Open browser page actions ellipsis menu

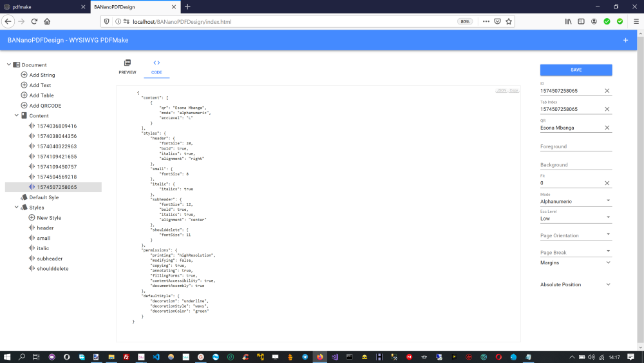486,21
